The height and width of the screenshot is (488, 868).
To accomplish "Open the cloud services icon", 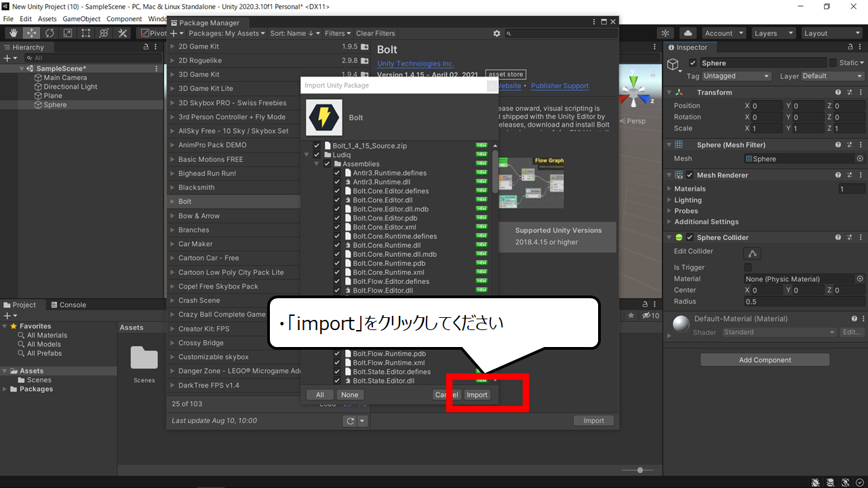I will pos(688,33).
